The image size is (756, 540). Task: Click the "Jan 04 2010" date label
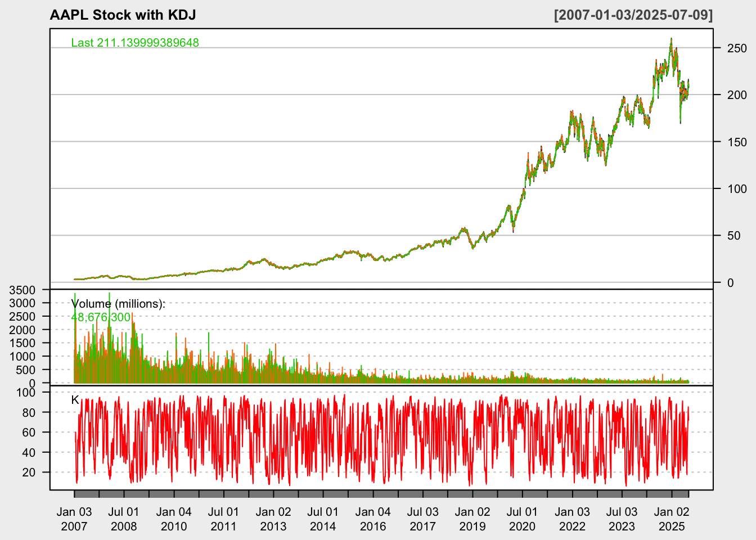click(174, 519)
